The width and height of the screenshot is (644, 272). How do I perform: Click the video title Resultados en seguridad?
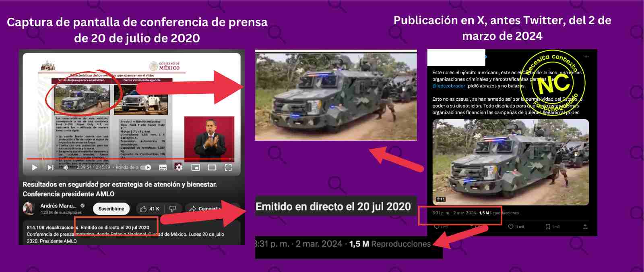point(120,189)
